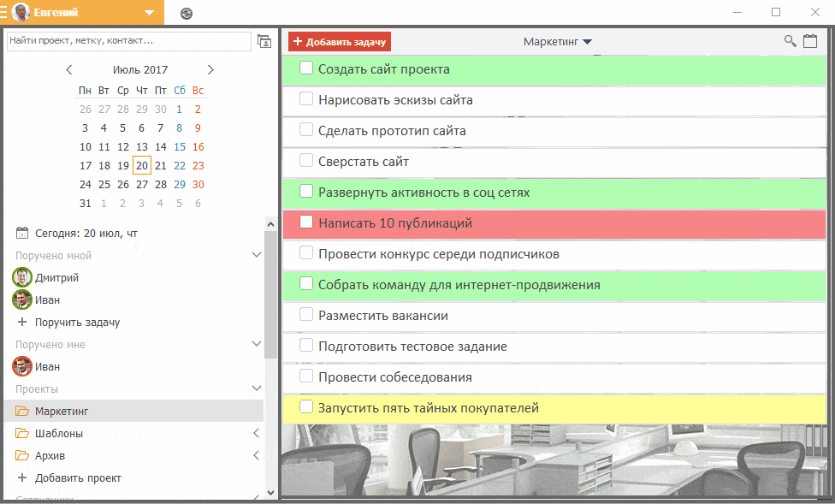Screen dimensions: 835x504
Task: Click inside the project search field
Action: coord(128,41)
